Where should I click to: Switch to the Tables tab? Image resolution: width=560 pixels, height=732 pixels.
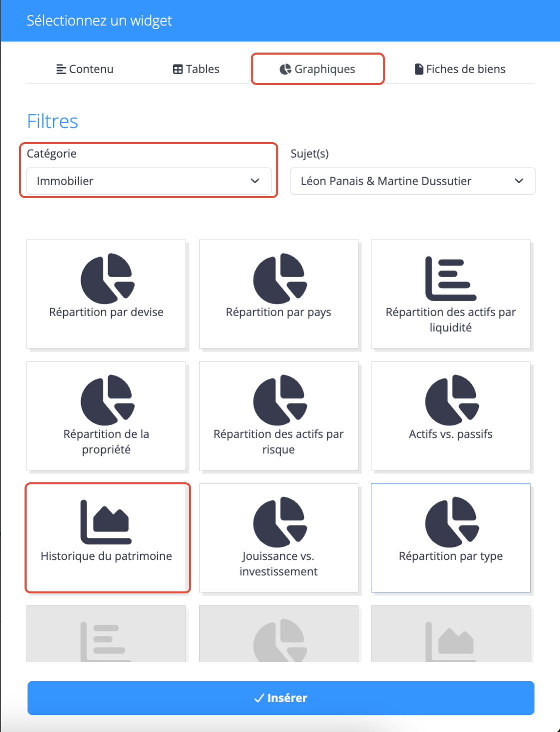tap(196, 69)
